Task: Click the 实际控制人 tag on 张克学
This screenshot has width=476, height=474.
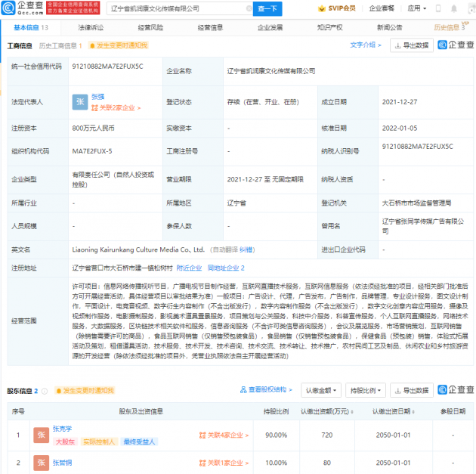Action: click(99, 441)
